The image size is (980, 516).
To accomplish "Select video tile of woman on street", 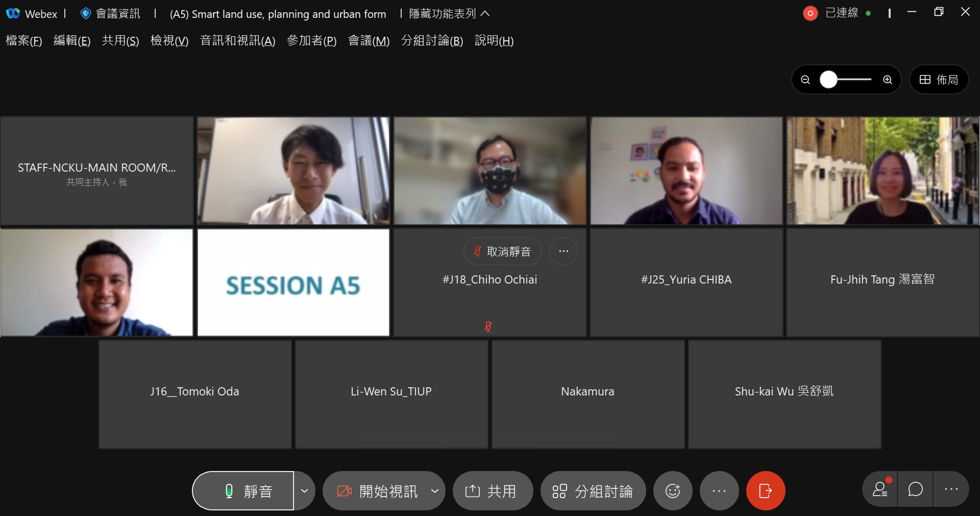I will [883, 171].
